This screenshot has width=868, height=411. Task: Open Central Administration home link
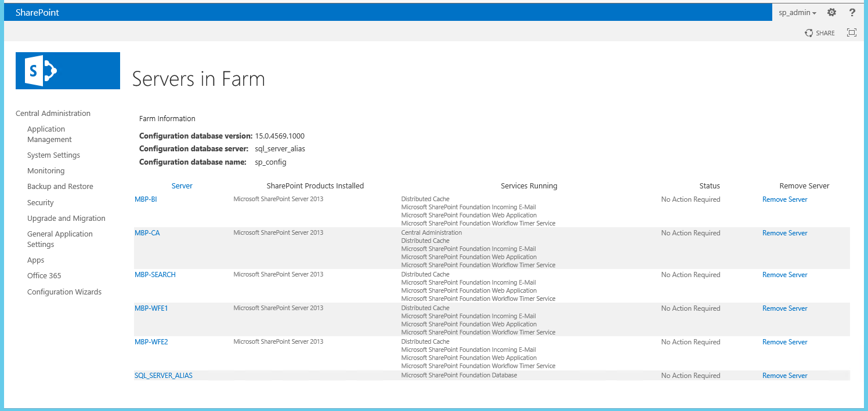53,114
